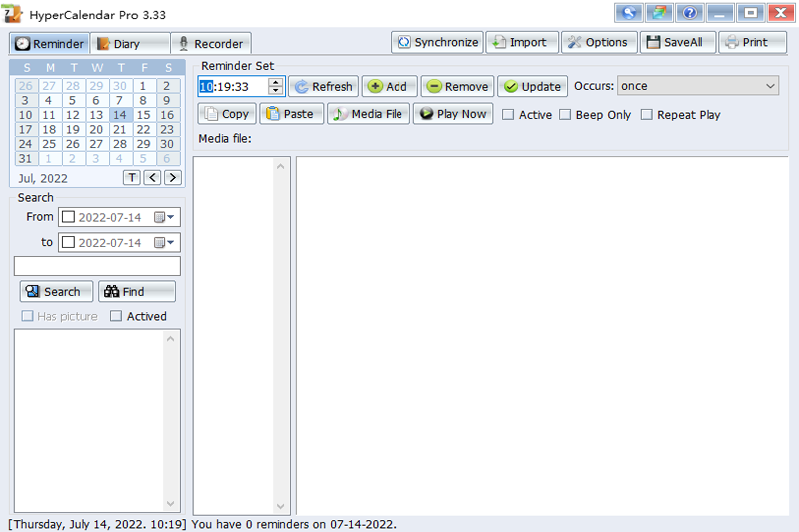The height and width of the screenshot is (532, 799).
Task: Go to next month in calendar
Action: [173, 177]
